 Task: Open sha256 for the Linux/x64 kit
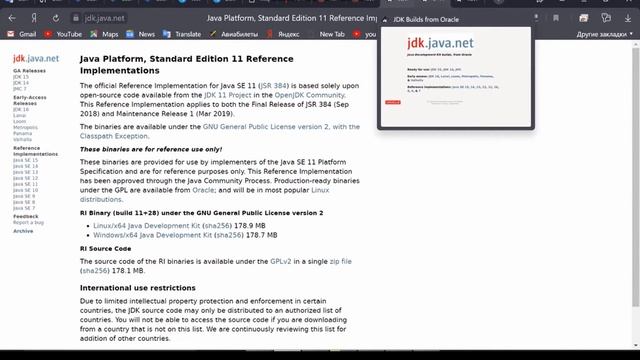217,226
